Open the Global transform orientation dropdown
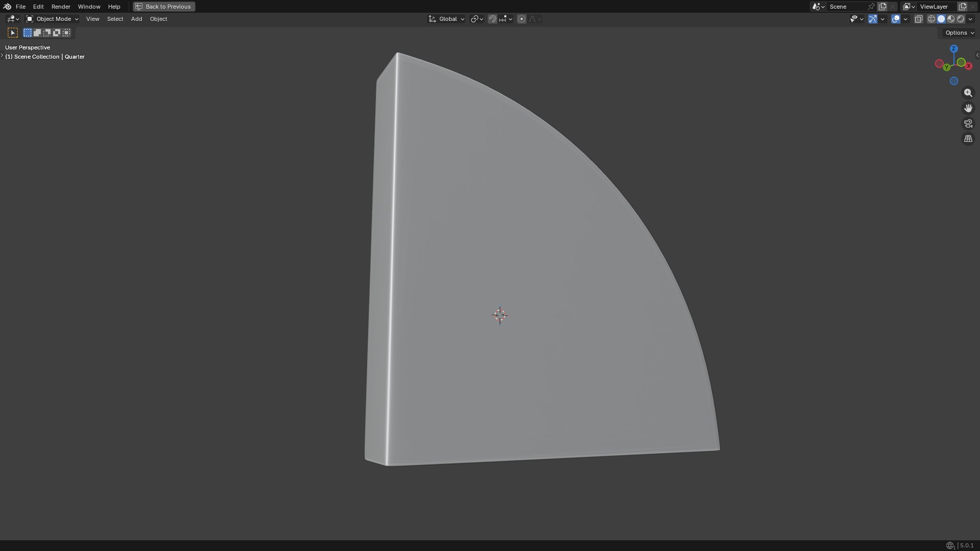Screen dimensions: 980x551 pos(446,19)
